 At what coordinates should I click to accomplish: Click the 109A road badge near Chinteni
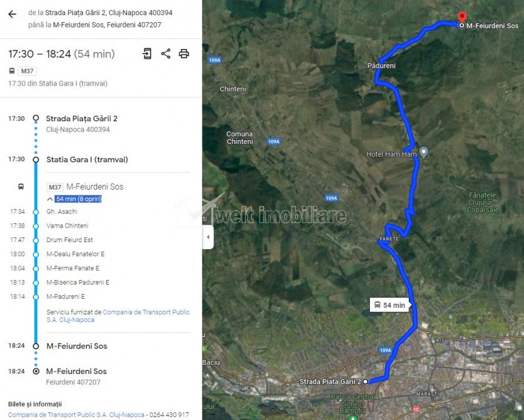click(x=215, y=60)
